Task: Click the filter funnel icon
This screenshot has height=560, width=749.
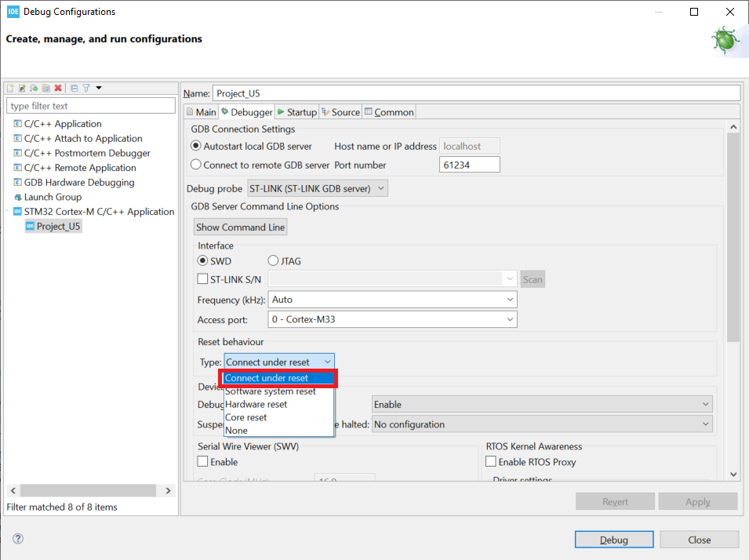Action: (x=86, y=88)
